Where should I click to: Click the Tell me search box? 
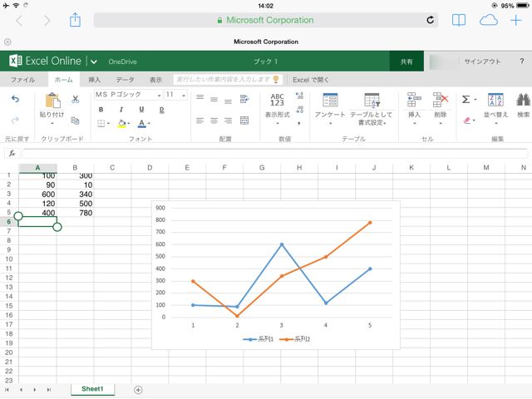(227, 80)
